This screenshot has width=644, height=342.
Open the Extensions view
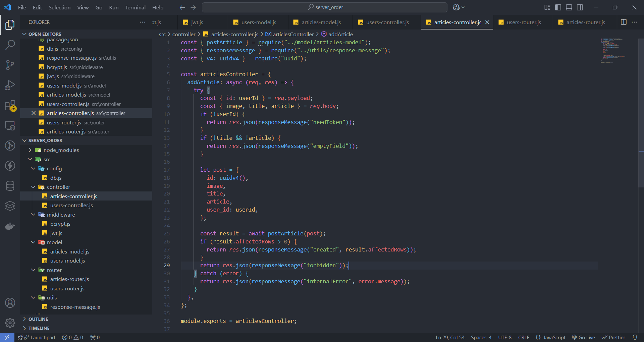pyautogui.click(x=10, y=106)
